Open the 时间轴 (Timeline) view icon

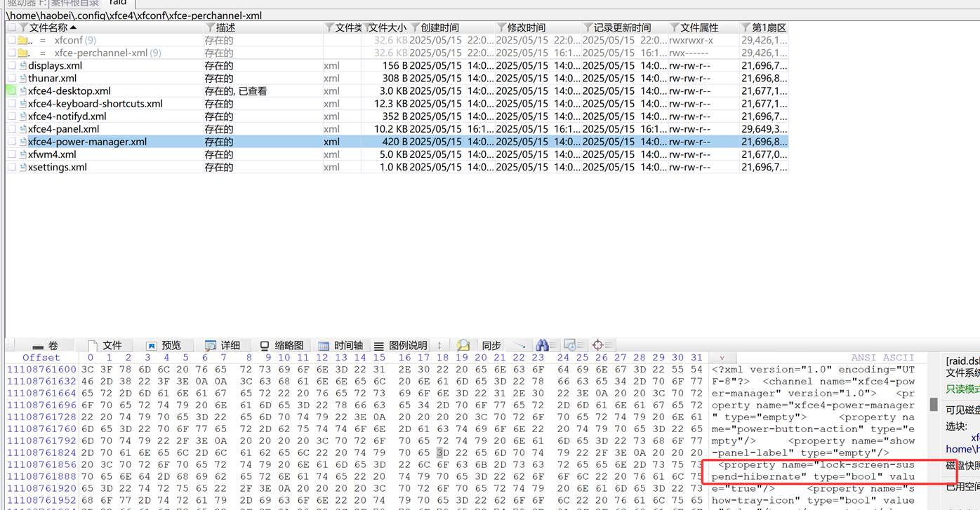point(323,344)
